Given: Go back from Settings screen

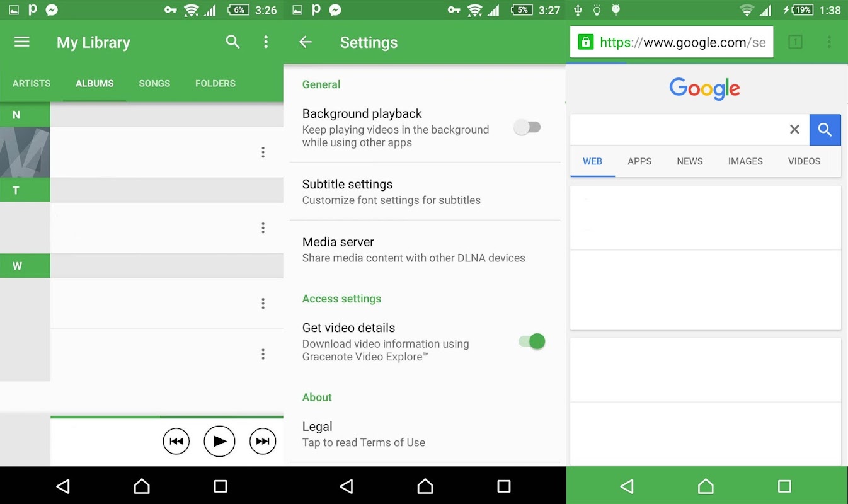Looking at the screenshot, I should click(306, 42).
